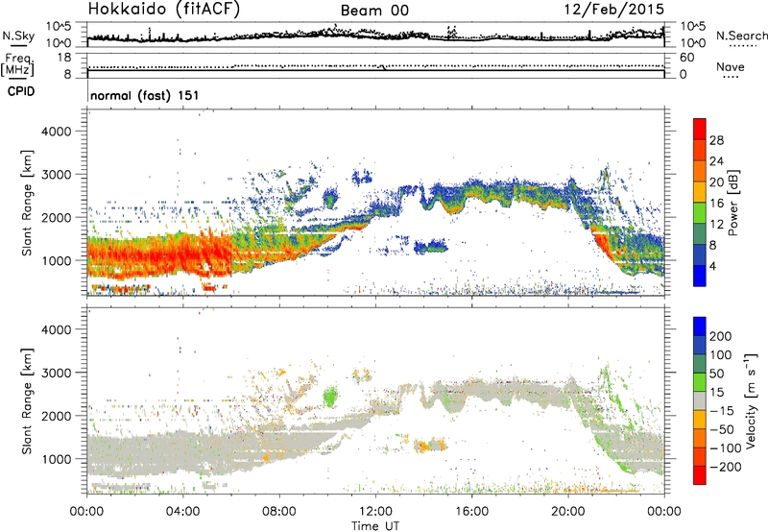Image resolution: width=768 pixels, height=532 pixels.
Task: Click the green velocity patch near 10:00 UT
Action: pos(330,396)
